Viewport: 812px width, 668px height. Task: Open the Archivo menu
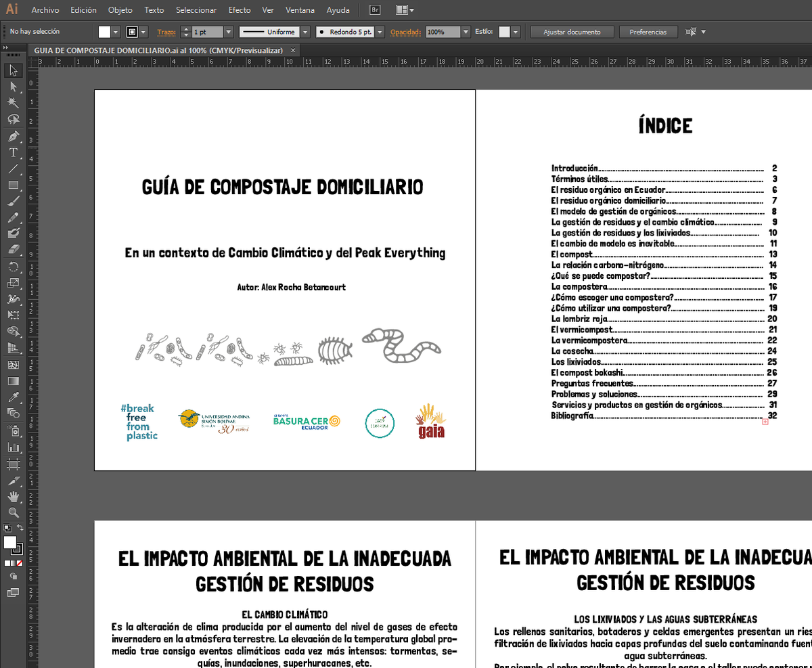click(x=45, y=10)
